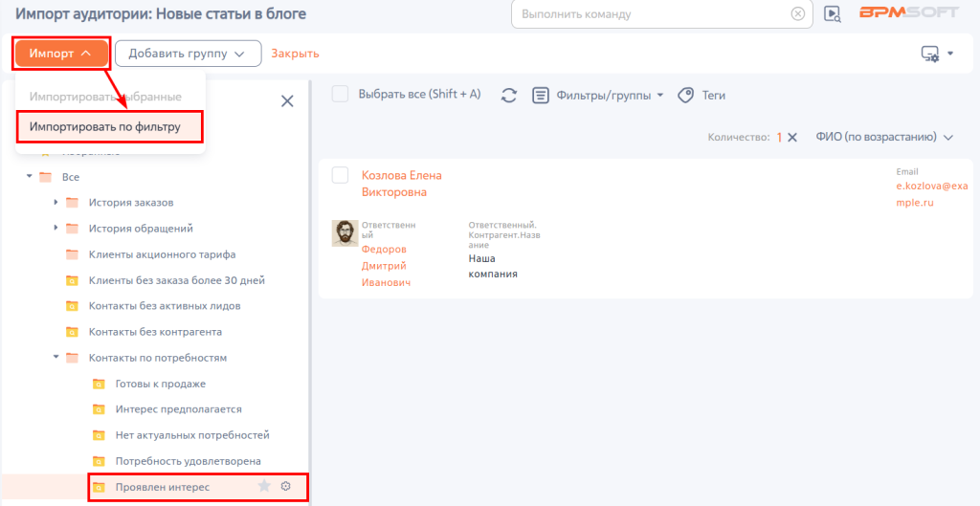
Task: Open Добавить группу dropdown
Action: tap(189, 54)
